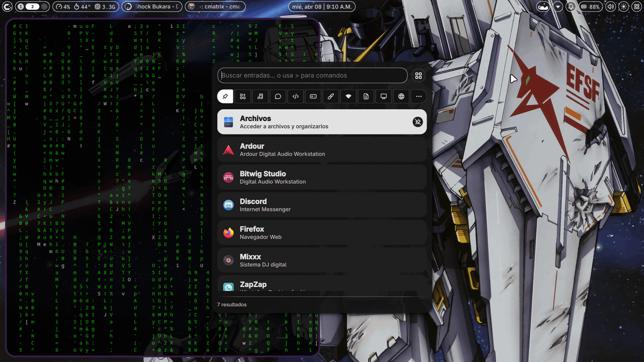
Task: Open the distro logo menu in top bar
Action: (8, 7)
